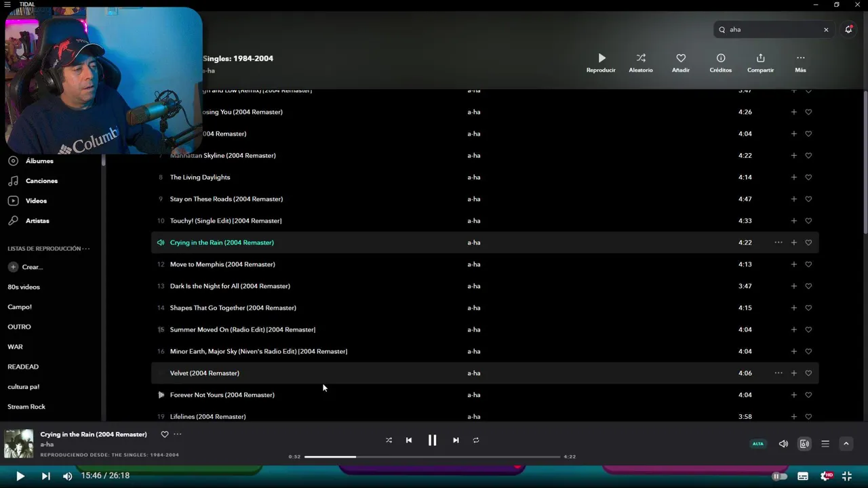Open Canciones in the sidebar
This screenshot has height=488, width=868.
click(41, 181)
